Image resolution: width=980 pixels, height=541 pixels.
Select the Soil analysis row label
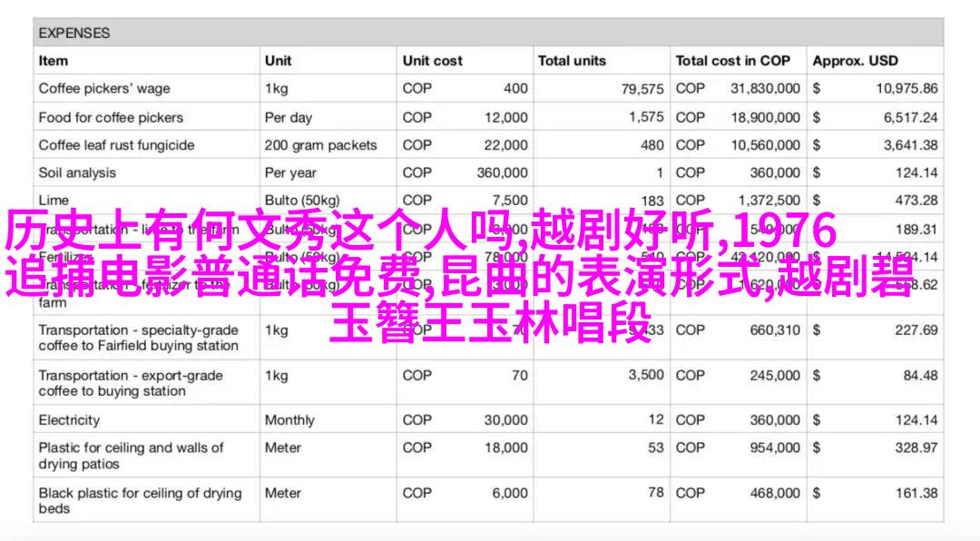point(77,172)
